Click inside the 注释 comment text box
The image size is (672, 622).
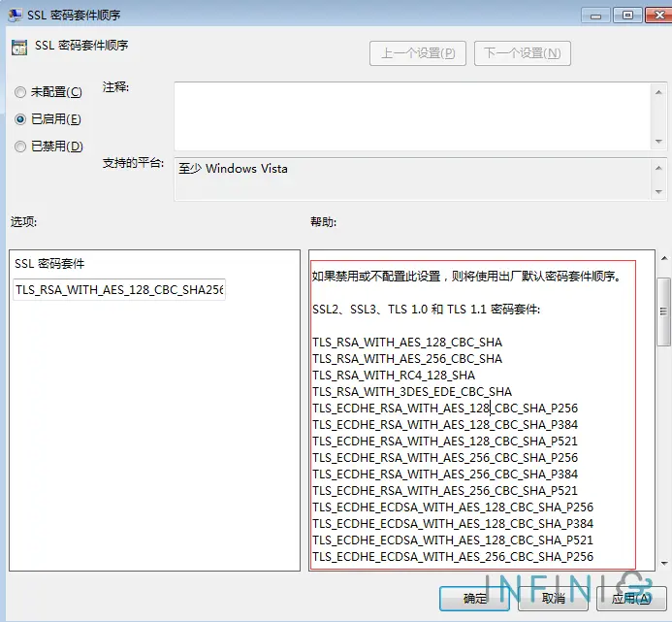413,116
